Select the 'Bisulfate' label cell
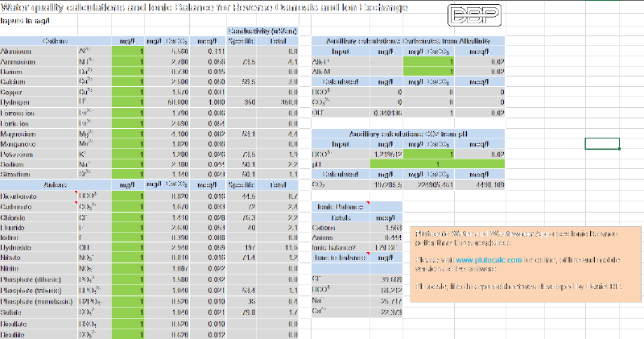Image resolution: width=644 pixels, height=339 pixels. [x=39, y=324]
